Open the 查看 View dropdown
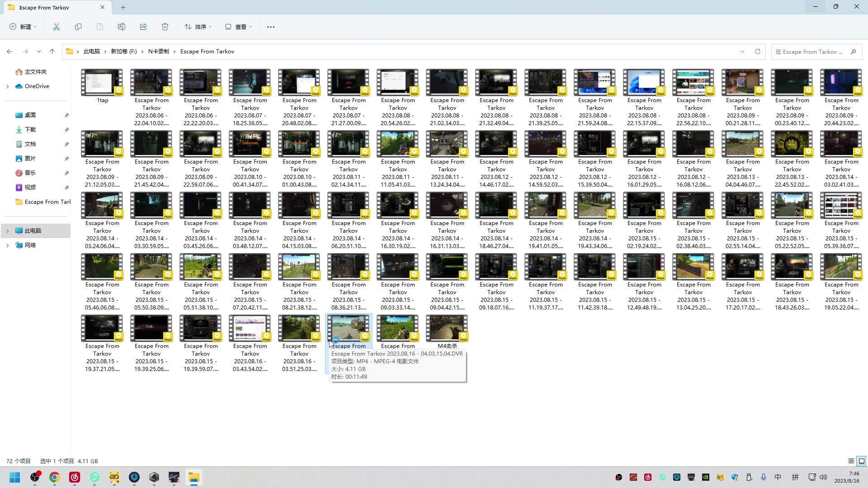Image resolution: width=868 pixels, height=488 pixels. click(x=239, y=27)
